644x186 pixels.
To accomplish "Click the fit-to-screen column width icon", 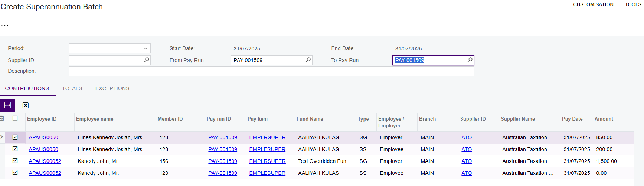I will click(7, 105).
